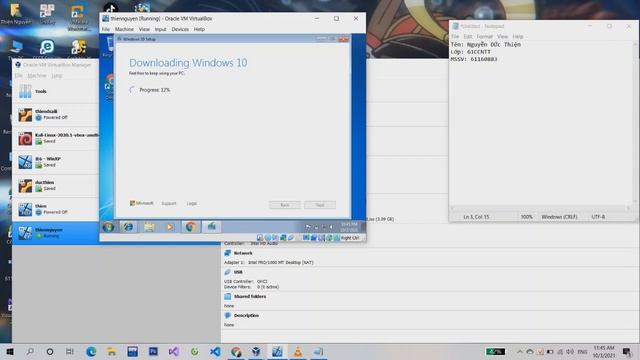Show hidden tray icons chevron on host
Image resolution: width=640 pixels, height=360 pixels.
coord(520,351)
